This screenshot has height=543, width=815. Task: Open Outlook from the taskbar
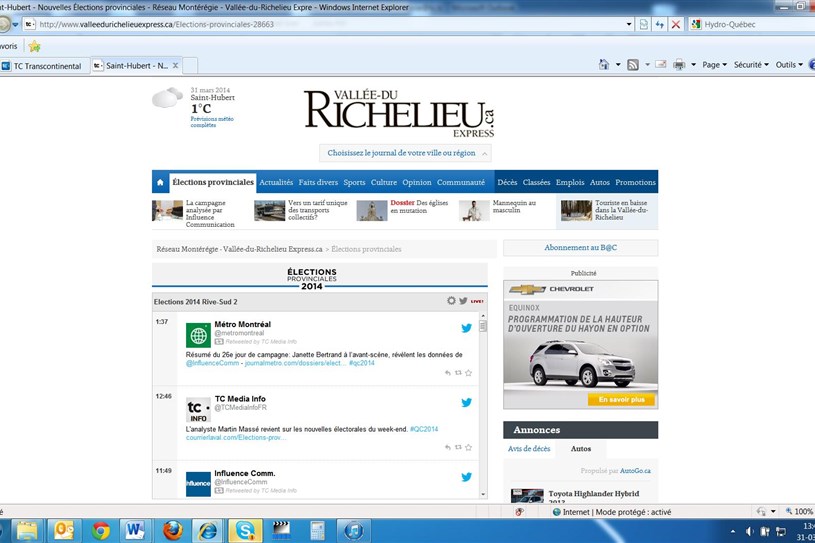point(64,531)
